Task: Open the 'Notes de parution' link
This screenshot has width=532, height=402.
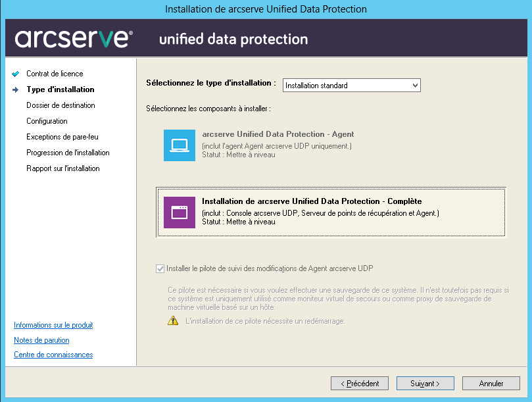Action: [x=41, y=340]
